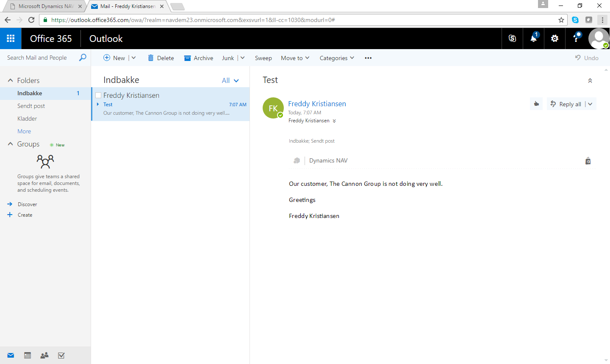Viewport: 610px width, 364px height.
Task: Click the Freddy Kristiansen sender name link
Action: pyautogui.click(x=317, y=104)
